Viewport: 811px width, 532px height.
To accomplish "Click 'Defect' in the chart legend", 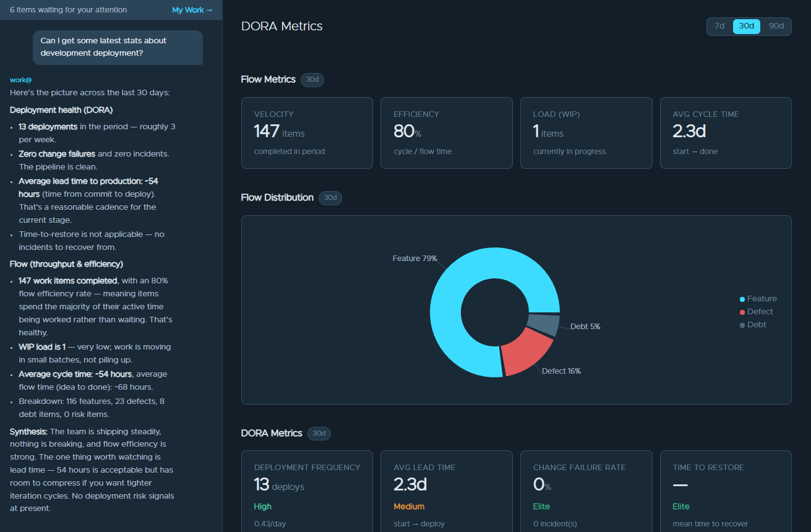I will pos(760,312).
